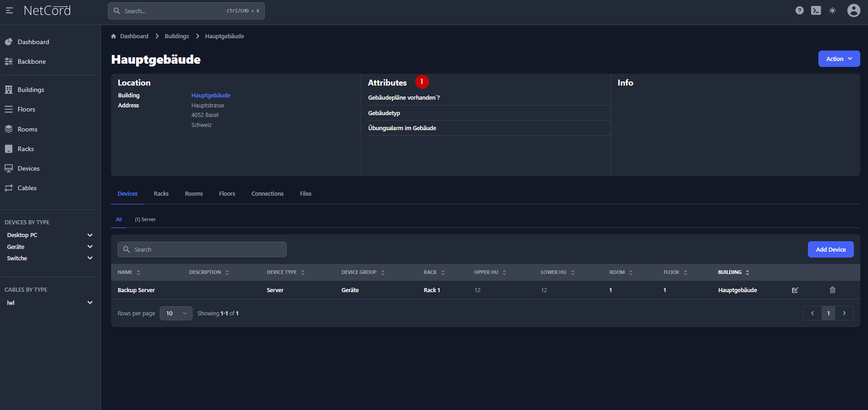Screen dimensions: 868x410
Task: Click the home icon in breadcrumb
Action: pos(114,36)
